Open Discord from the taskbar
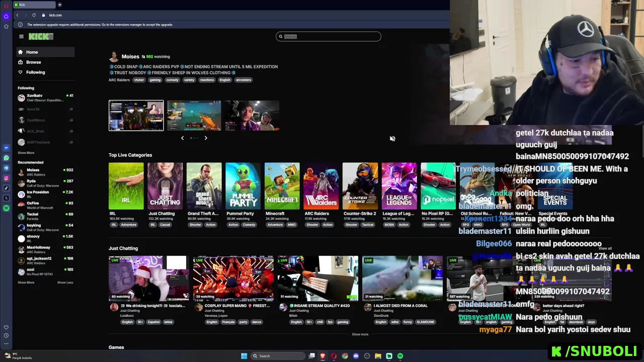 356,356
